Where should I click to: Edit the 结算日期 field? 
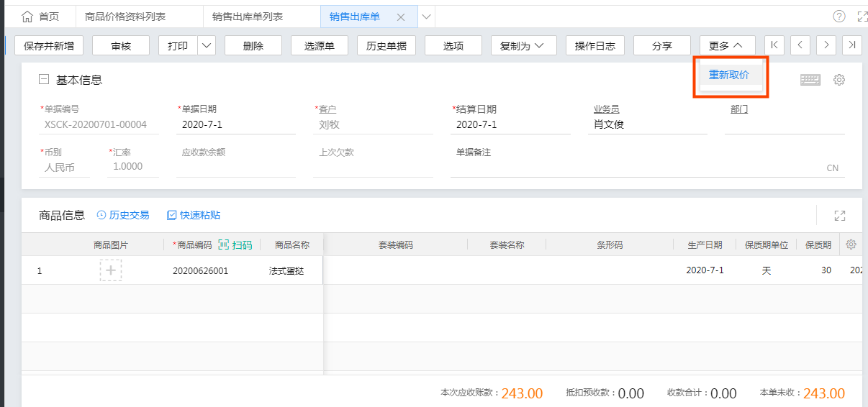[511, 124]
